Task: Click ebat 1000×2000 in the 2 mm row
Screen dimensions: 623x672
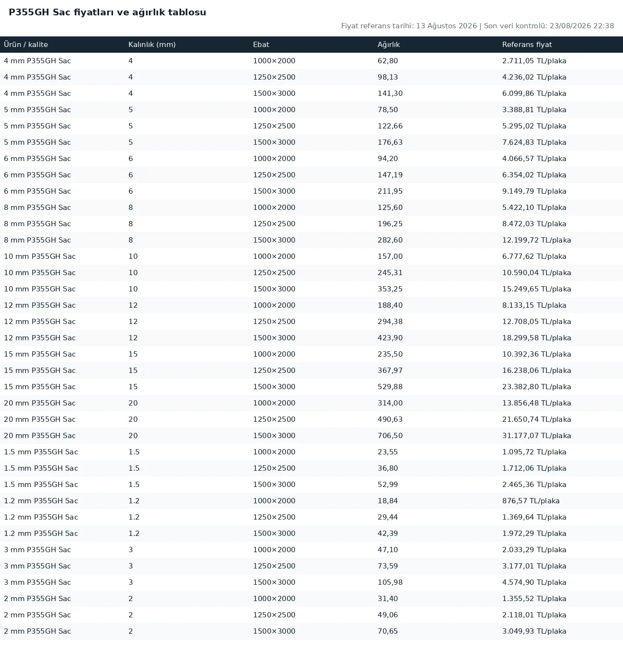Action: coord(274,599)
